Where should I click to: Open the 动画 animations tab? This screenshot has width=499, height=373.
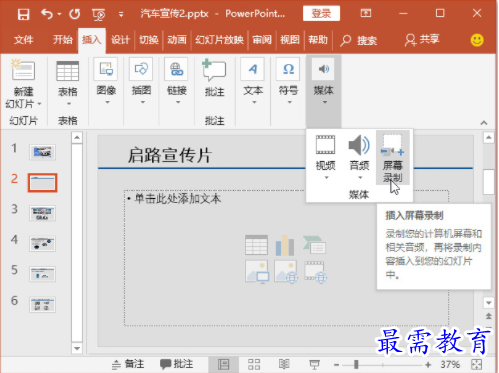(x=177, y=40)
